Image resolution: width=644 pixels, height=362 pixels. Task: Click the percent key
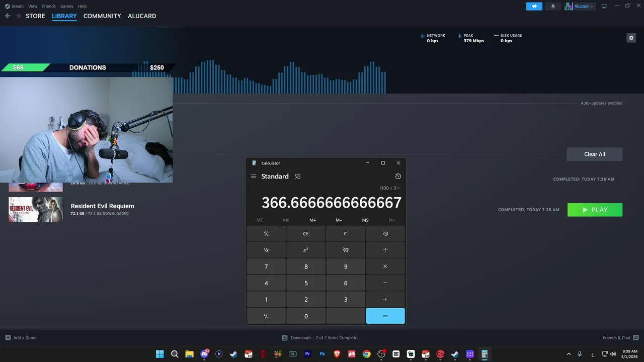(266, 234)
